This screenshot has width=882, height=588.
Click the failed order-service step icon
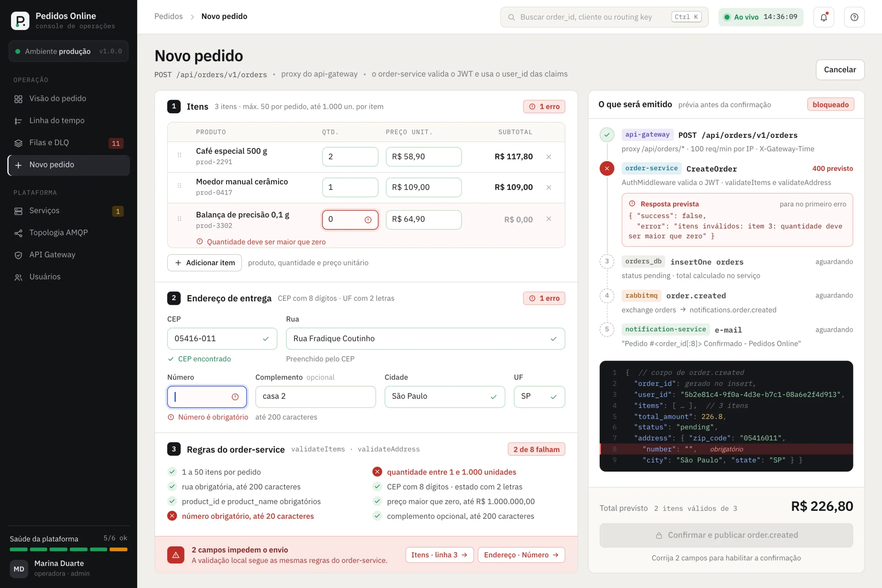click(x=607, y=168)
